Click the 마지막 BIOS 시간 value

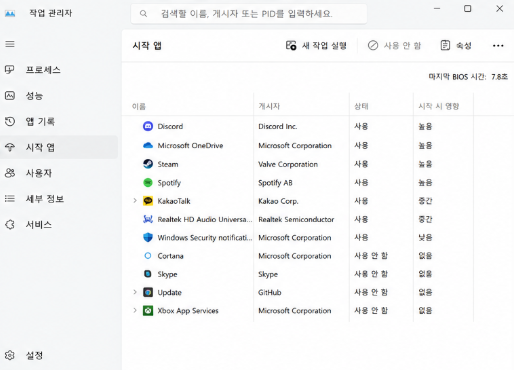(x=499, y=77)
